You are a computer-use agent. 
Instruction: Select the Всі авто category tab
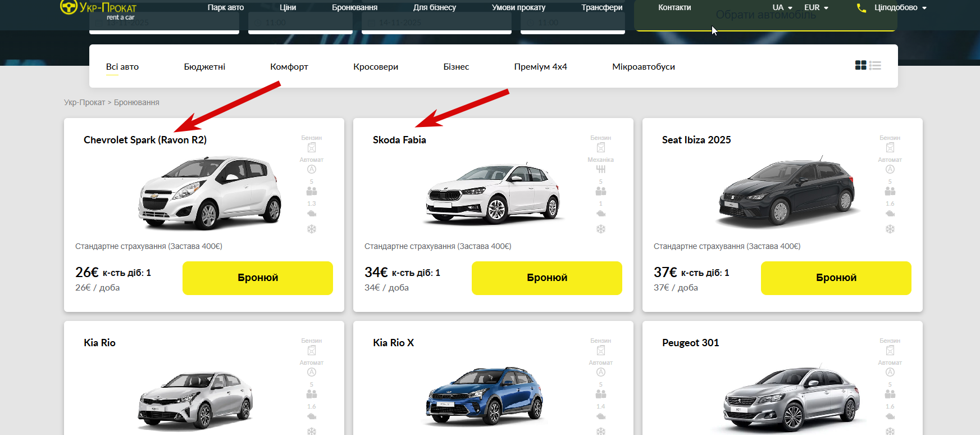[x=122, y=66]
